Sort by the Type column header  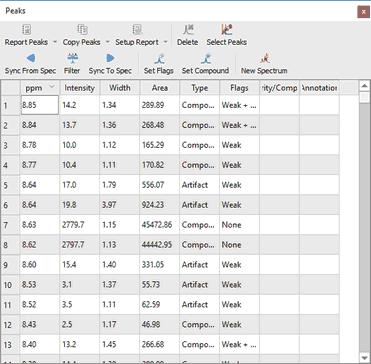pyautogui.click(x=200, y=88)
